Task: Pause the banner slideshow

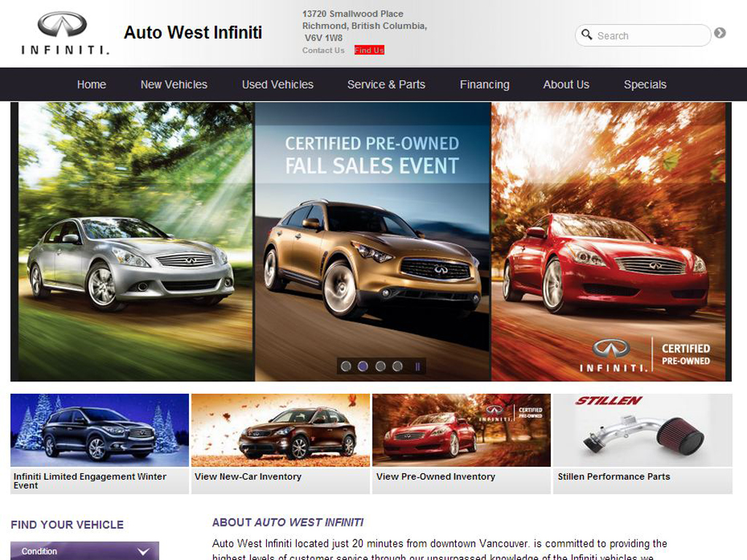Action: tap(417, 367)
